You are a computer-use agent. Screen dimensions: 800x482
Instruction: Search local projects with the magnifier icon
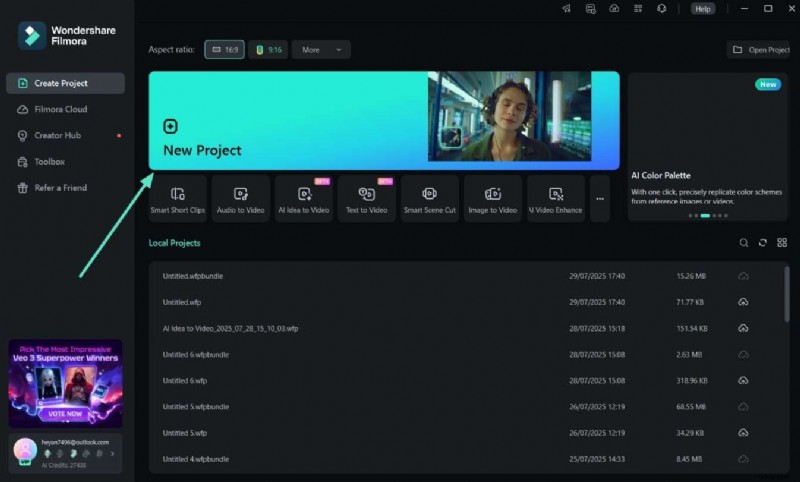[x=743, y=243]
